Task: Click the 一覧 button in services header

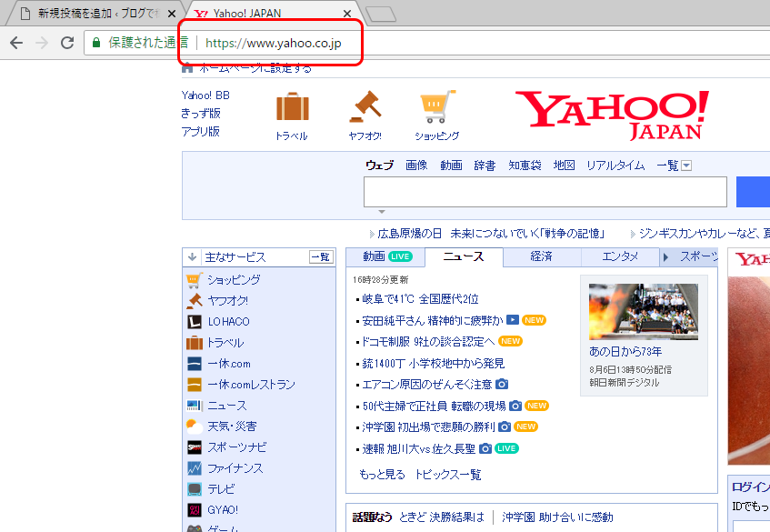Action: [321, 257]
